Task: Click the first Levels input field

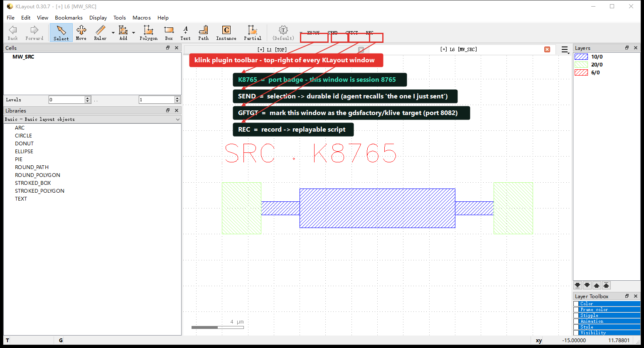Action: [x=66, y=100]
